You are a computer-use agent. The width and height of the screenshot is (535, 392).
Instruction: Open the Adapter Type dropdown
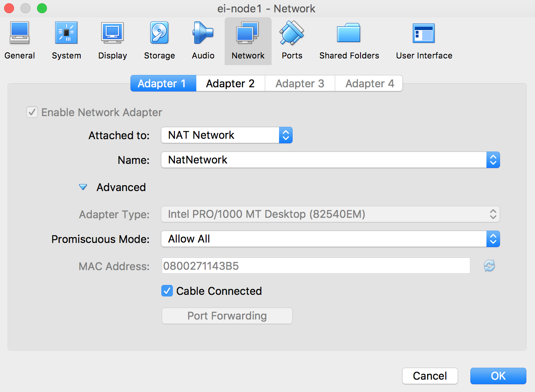pyautogui.click(x=330, y=214)
